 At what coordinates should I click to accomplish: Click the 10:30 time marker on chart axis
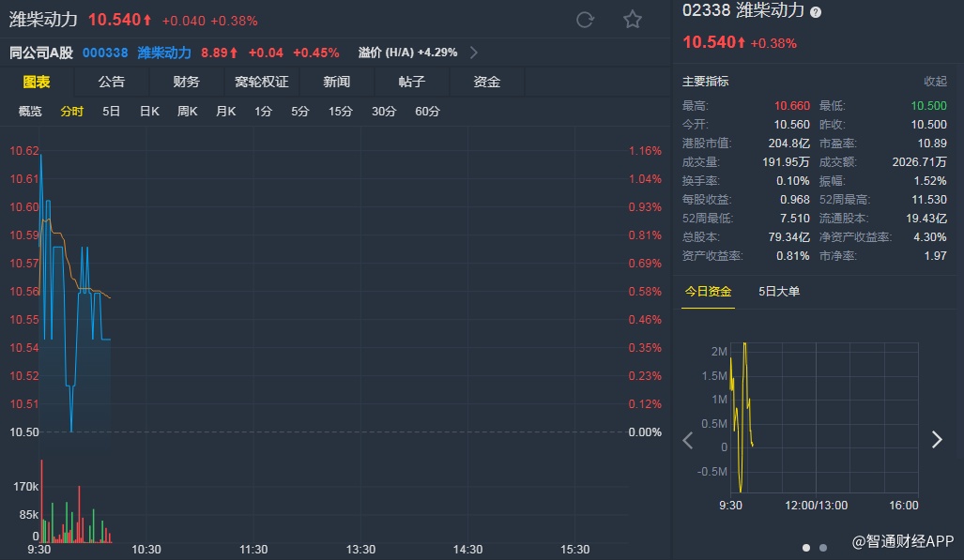[x=146, y=550]
